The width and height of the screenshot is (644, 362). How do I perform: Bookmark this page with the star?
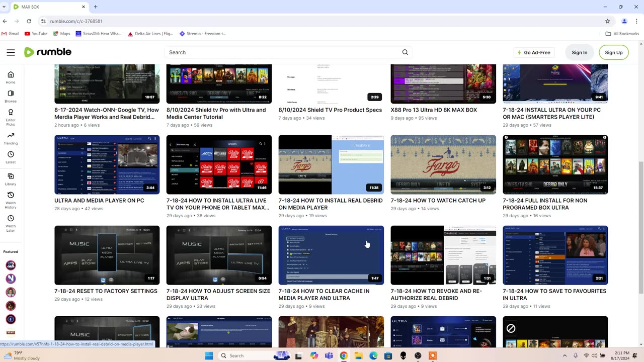pyautogui.click(x=607, y=21)
